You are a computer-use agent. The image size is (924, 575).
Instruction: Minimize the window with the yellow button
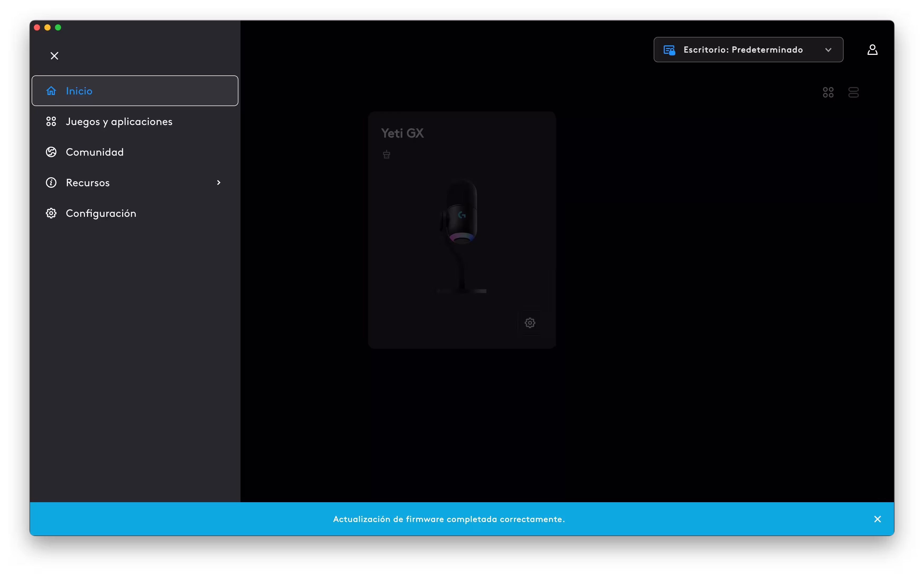click(47, 27)
